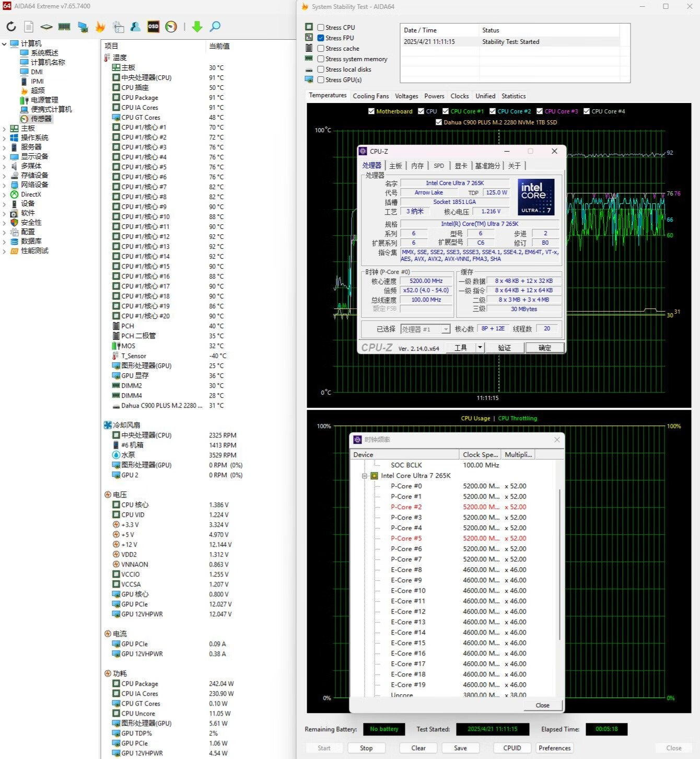Select 计算机名称 in the tree

click(x=48, y=62)
